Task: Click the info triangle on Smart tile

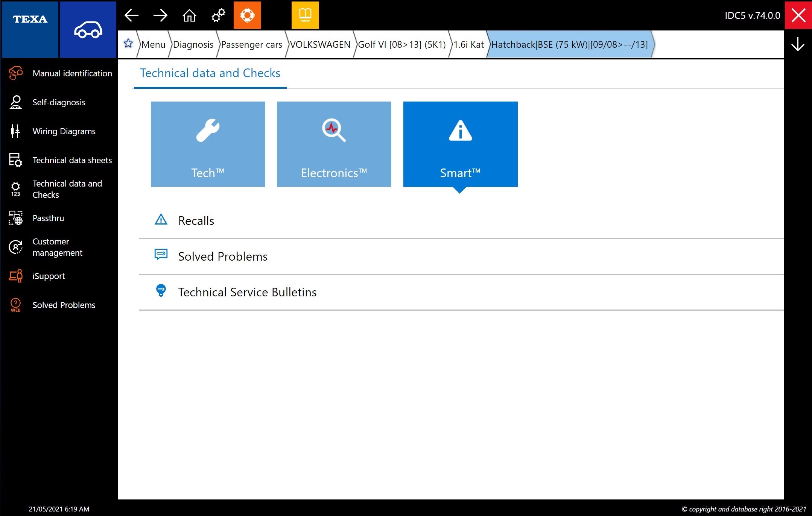Action: [x=460, y=131]
